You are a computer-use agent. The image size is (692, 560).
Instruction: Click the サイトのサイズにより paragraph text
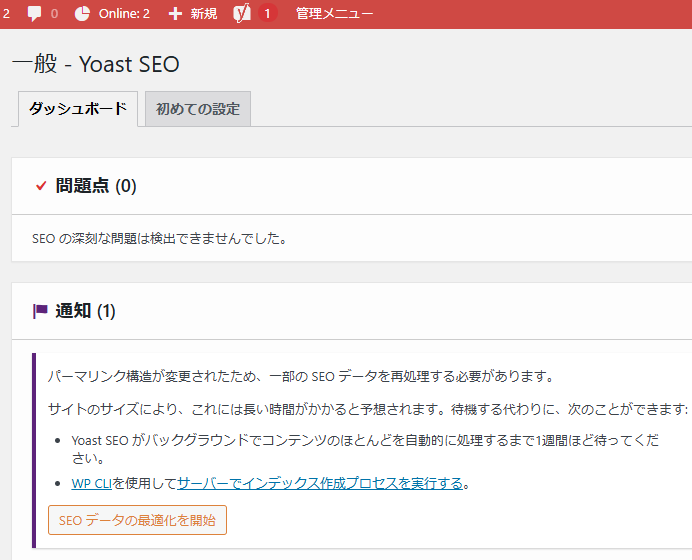tap(368, 409)
